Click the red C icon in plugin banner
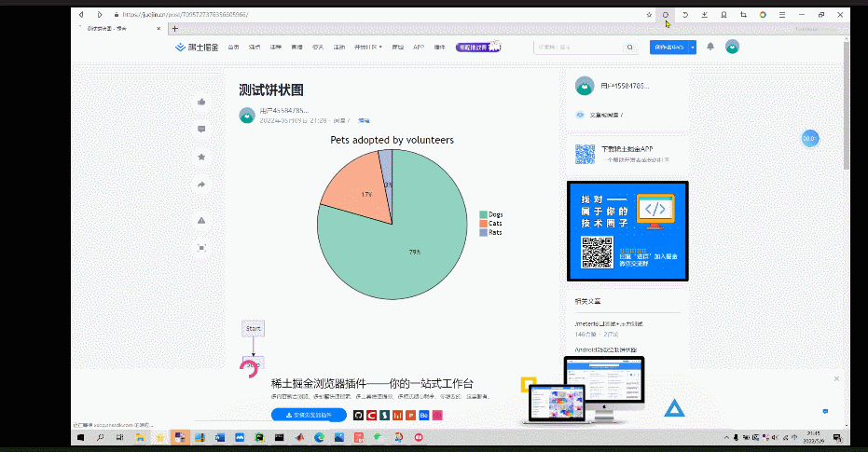868x452 pixels. [371, 415]
